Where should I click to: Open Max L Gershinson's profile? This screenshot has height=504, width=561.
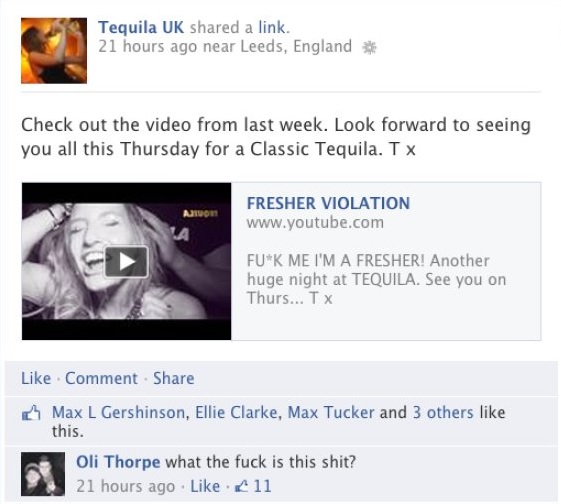118,412
